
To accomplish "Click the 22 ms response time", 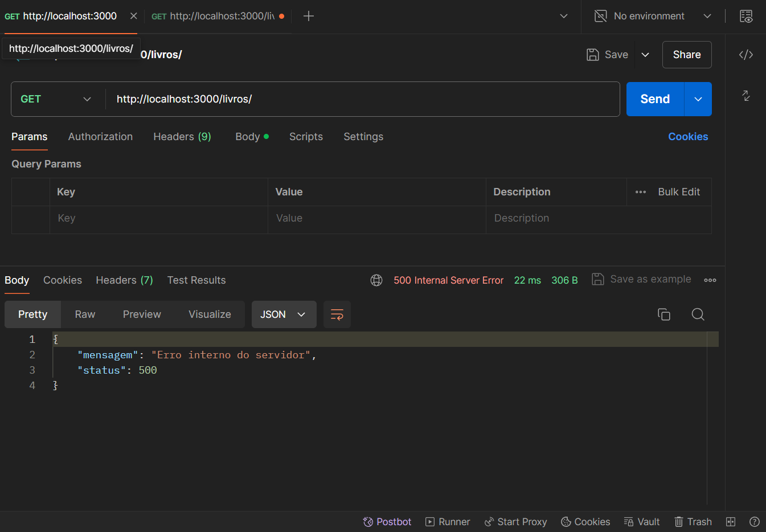I will coord(527,280).
